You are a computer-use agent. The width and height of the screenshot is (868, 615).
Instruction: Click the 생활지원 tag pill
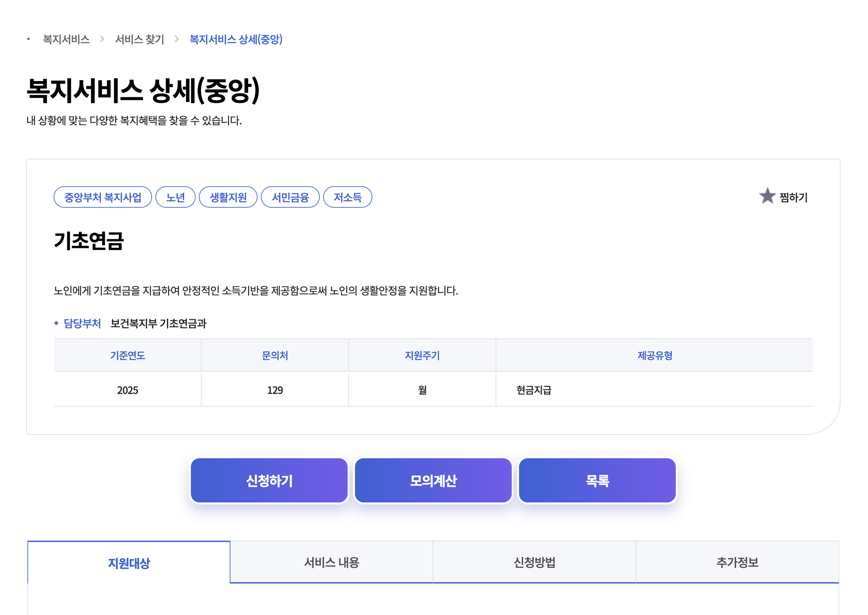coord(228,197)
